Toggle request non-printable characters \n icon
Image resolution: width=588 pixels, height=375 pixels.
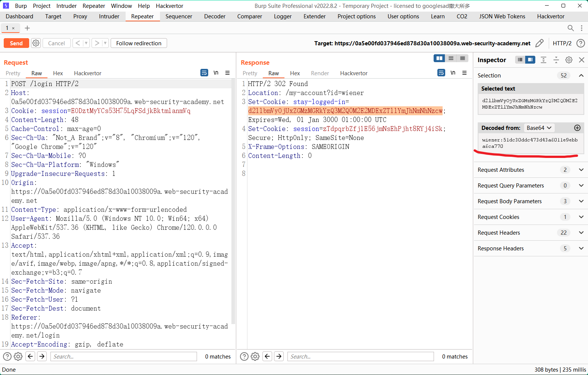pyautogui.click(x=216, y=73)
